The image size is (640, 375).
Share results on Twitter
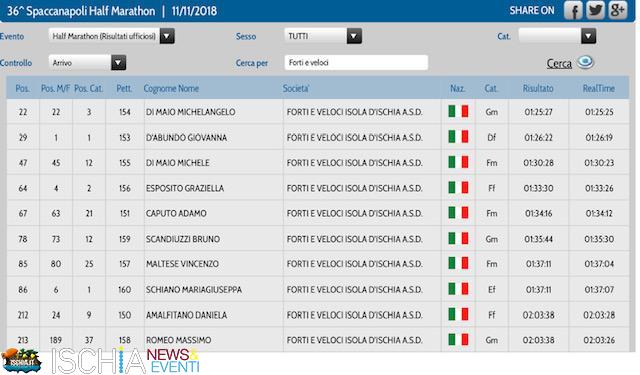pos(595,10)
